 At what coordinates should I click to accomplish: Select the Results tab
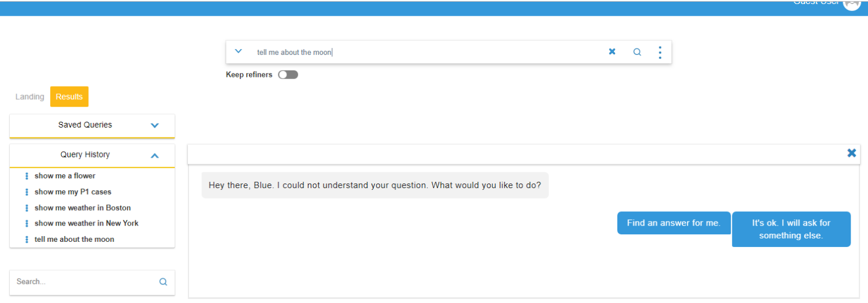click(x=69, y=97)
